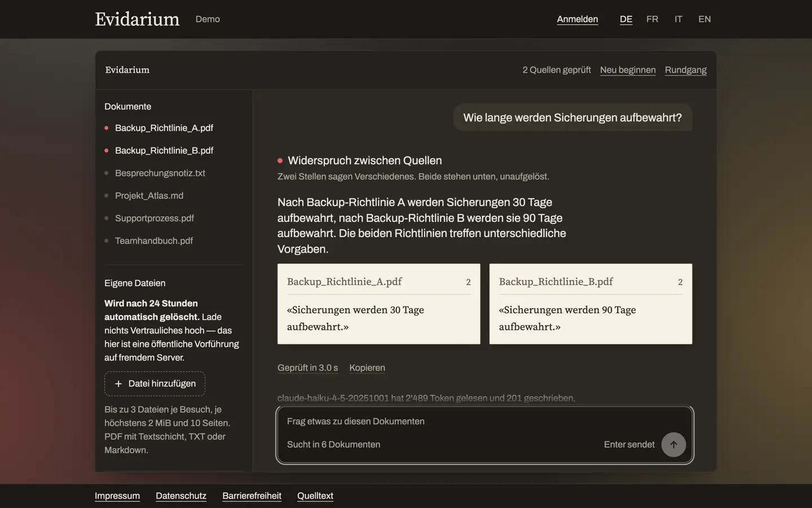Send the question with the arrow button
The height and width of the screenshot is (508, 812).
tap(673, 445)
